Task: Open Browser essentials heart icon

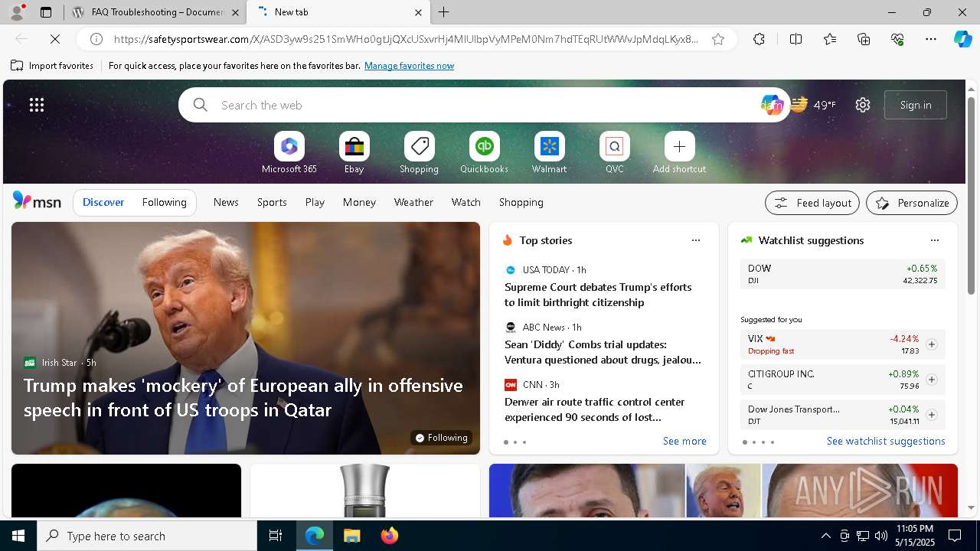Action: click(897, 39)
